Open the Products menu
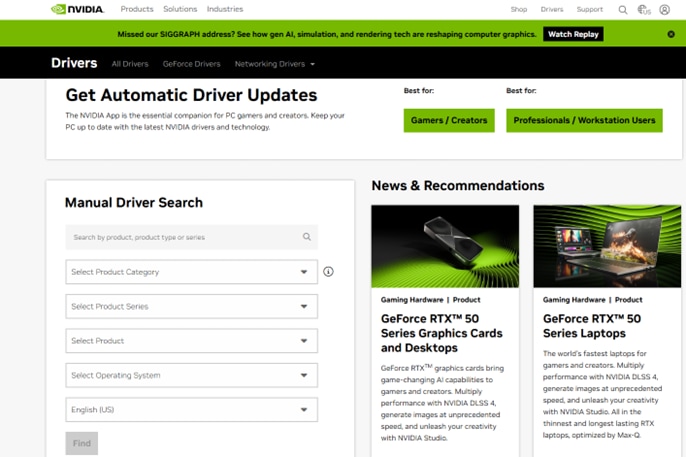 (137, 9)
